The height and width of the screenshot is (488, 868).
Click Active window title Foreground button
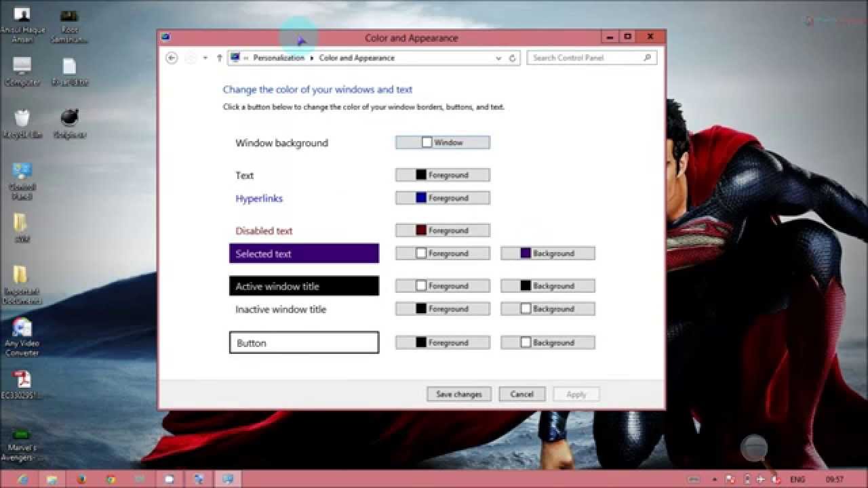(x=442, y=286)
